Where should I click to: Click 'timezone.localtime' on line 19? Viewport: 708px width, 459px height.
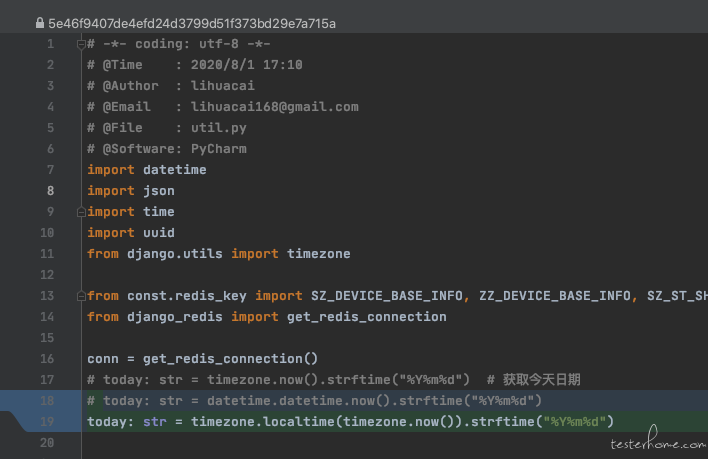(262, 422)
